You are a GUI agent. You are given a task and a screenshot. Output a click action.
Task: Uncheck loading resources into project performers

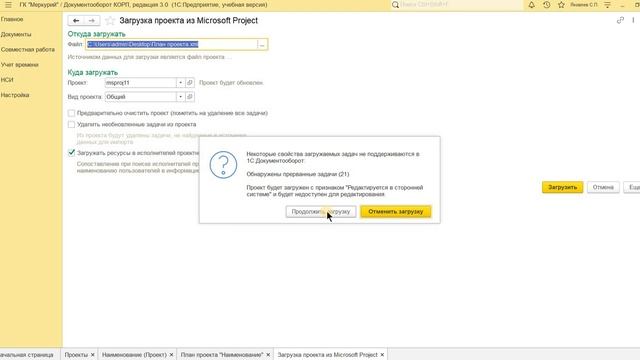tap(71, 153)
